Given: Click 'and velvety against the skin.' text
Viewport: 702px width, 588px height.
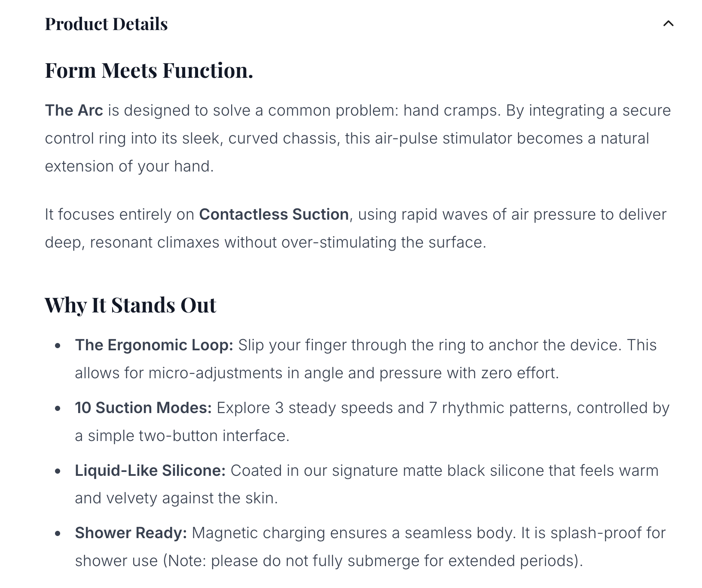Looking at the screenshot, I should (x=176, y=498).
